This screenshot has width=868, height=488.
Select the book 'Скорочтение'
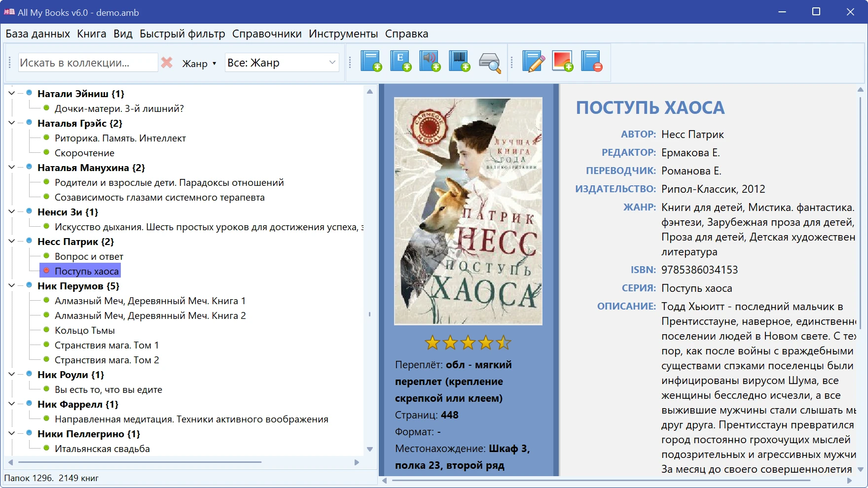(84, 153)
